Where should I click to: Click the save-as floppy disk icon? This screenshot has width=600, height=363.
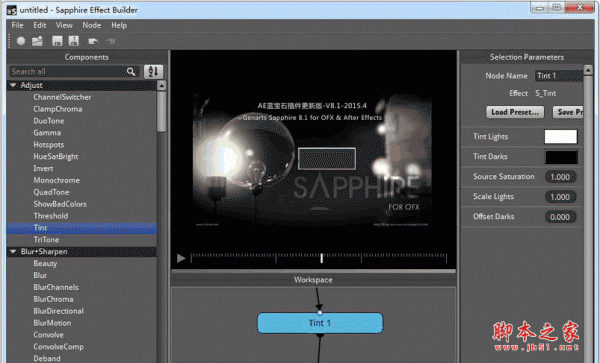73,41
